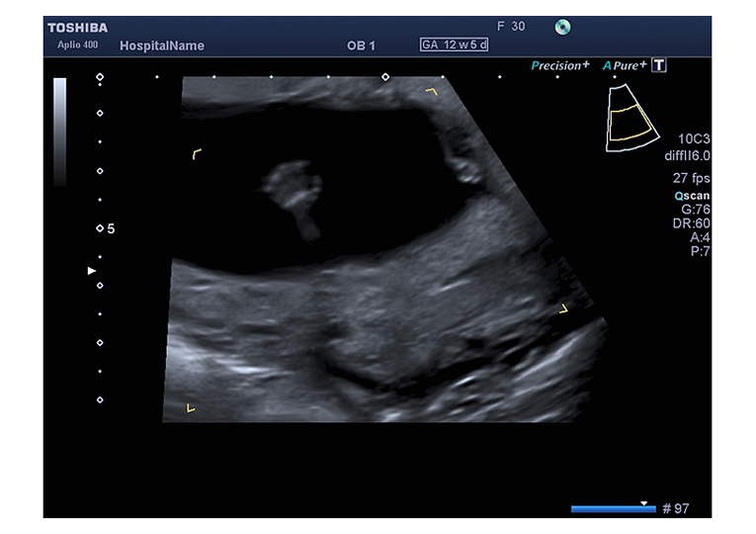Open the OB 1 exam preset selector
756x534 pixels.
point(361,45)
